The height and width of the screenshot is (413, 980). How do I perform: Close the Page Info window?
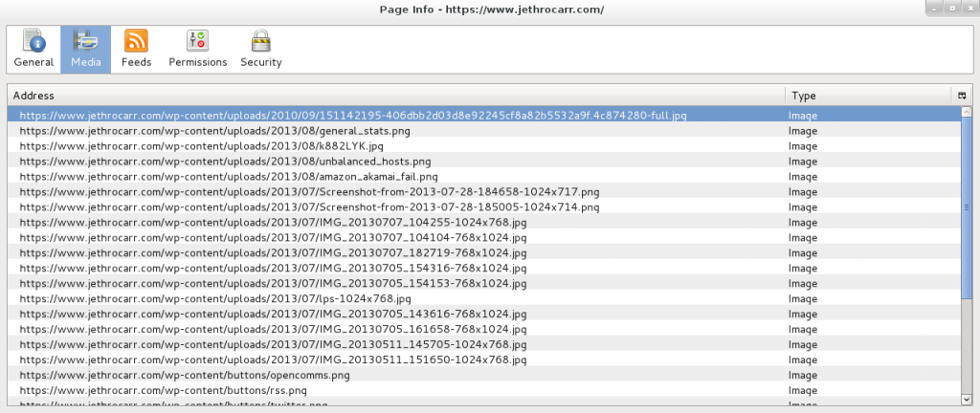(x=969, y=8)
